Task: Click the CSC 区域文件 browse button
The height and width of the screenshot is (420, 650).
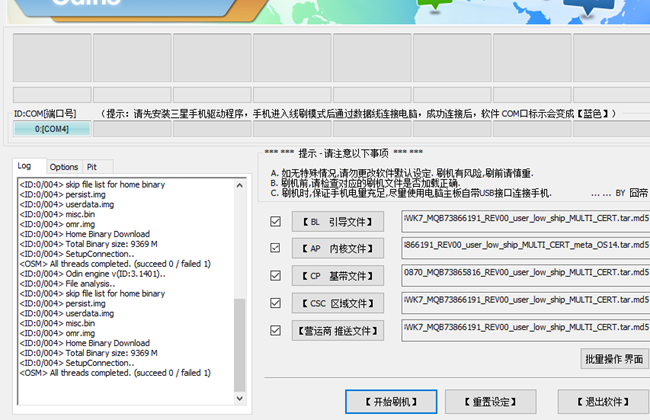Action: tap(338, 303)
